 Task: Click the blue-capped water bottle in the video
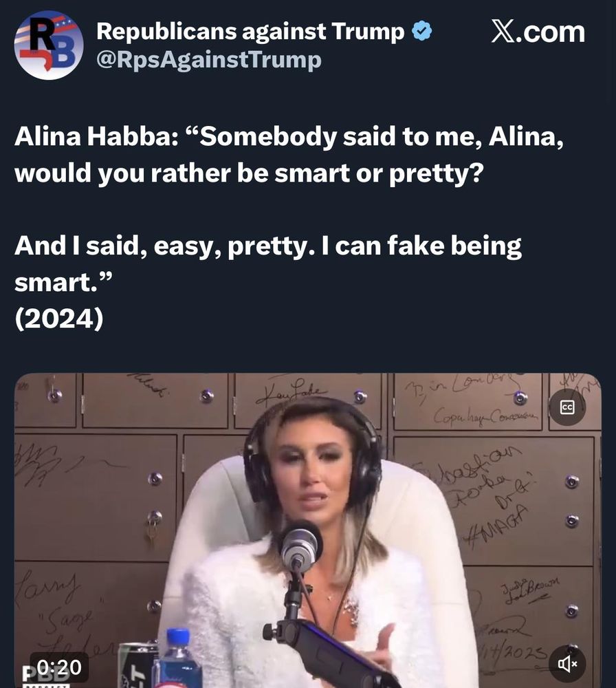(179, 658)
